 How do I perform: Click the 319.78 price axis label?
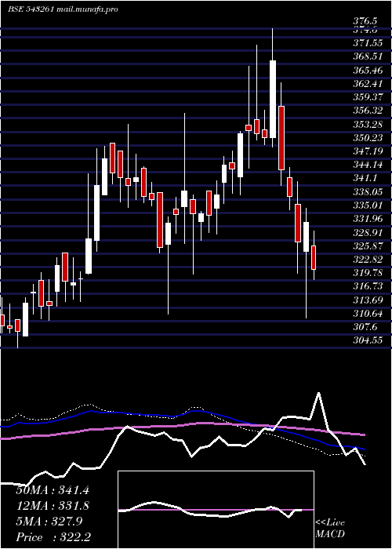click(x=368, y=273)
